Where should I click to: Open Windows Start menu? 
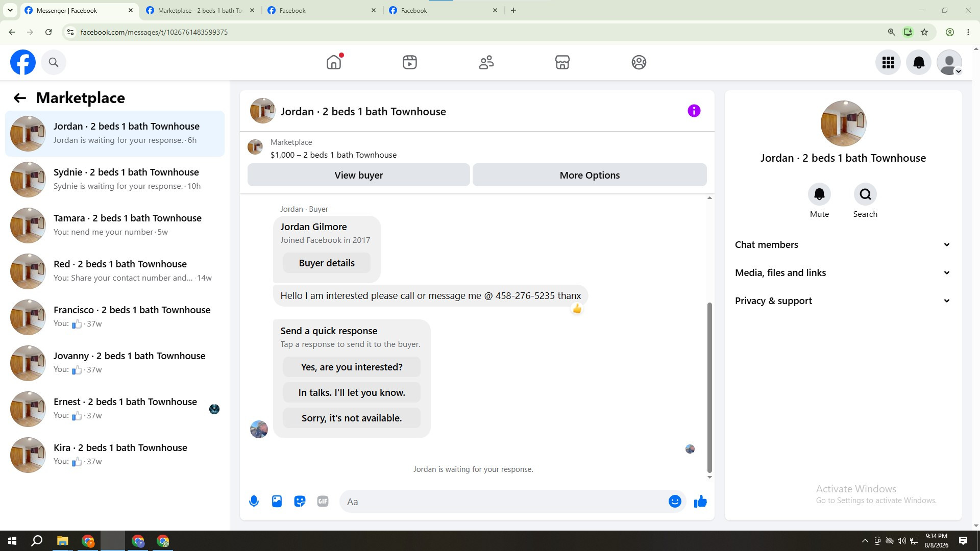[x=12, y=541]
